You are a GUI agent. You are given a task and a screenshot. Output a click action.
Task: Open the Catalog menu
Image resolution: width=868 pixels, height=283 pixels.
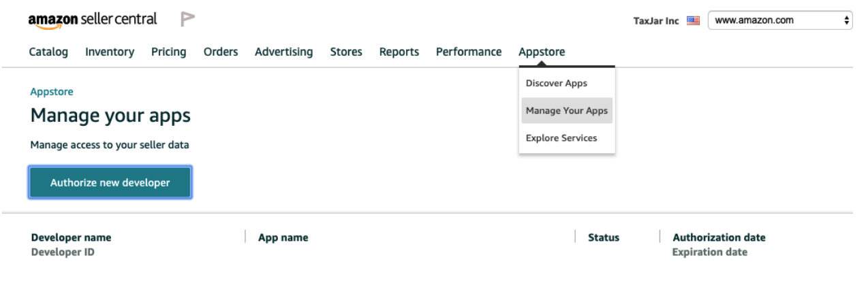coord(48,52)
